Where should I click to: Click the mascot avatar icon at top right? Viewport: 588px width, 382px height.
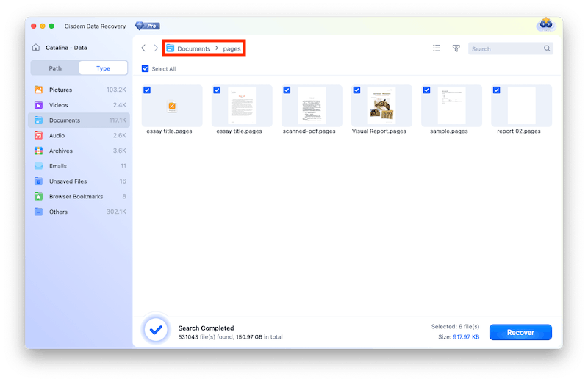(546, 24)
